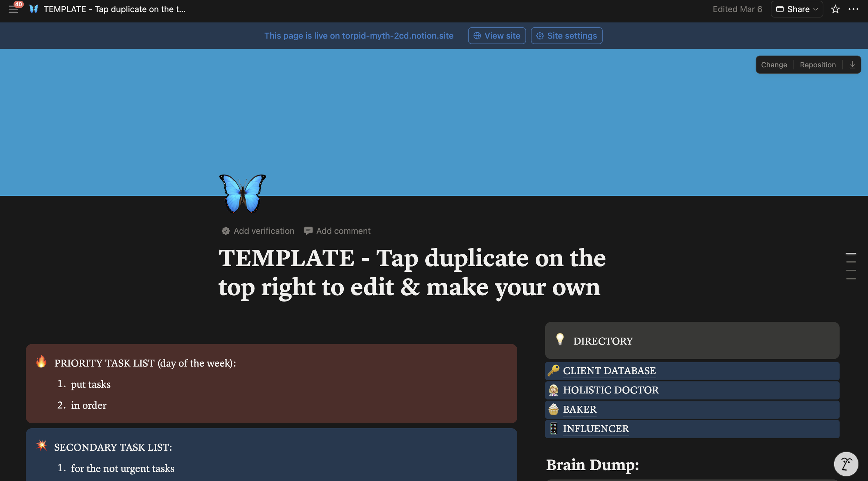
Task: Open the Notion AI assistant face icon
Action: coord(845,464)
